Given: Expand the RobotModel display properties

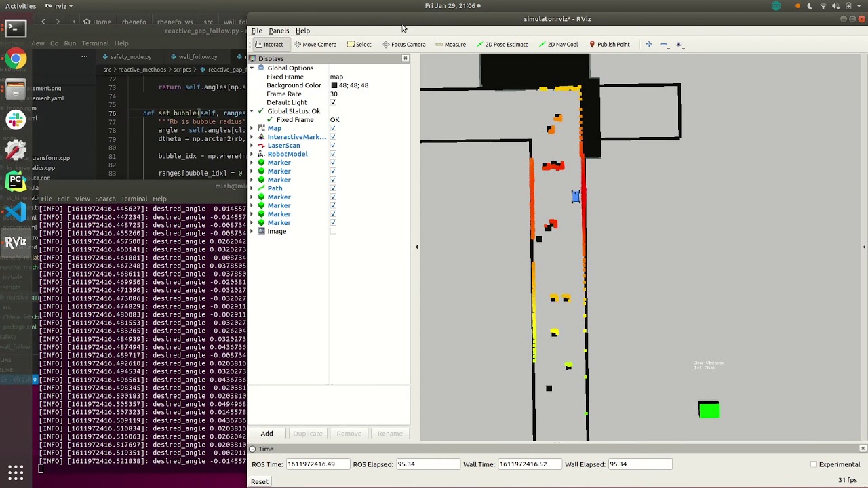Looking at the screenshot, I should click(252, 154).
